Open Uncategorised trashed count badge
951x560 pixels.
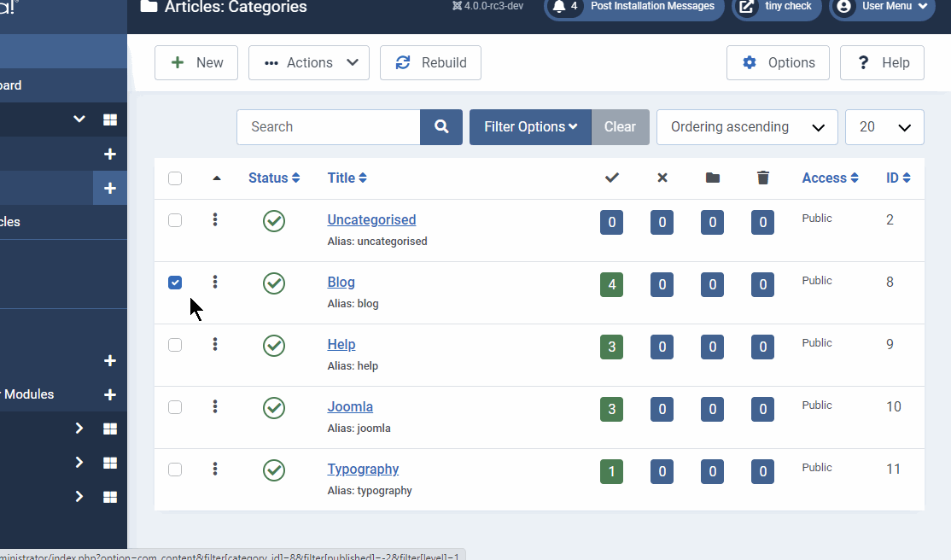(762, 222)
